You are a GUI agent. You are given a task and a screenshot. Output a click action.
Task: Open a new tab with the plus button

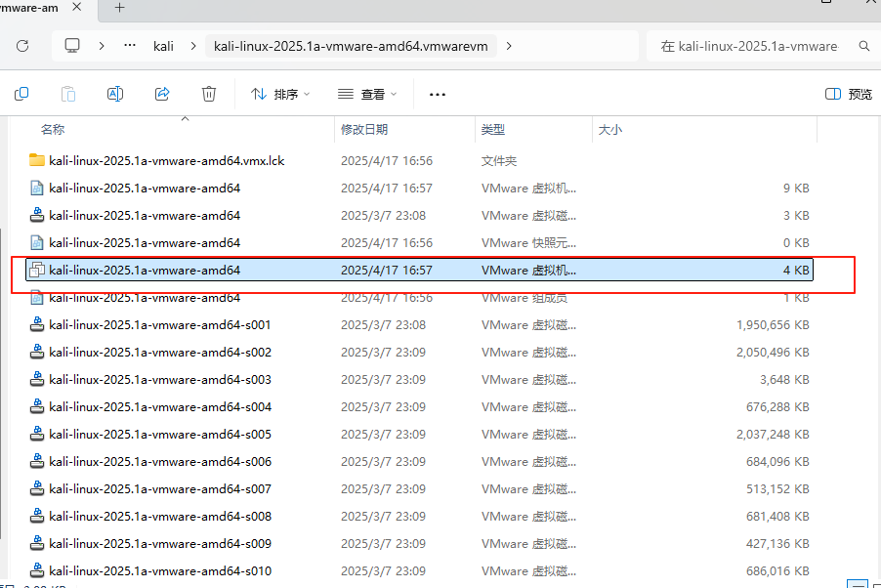(119, 7)
